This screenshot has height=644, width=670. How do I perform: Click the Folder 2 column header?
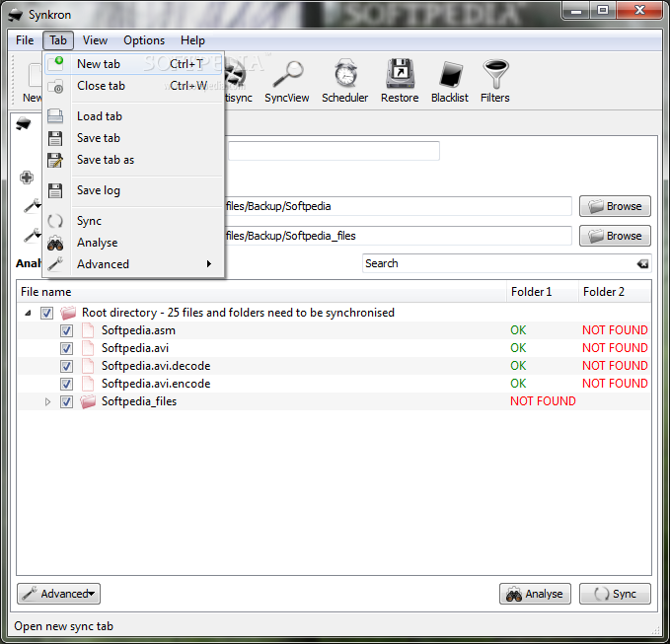[x=615, y=292]
